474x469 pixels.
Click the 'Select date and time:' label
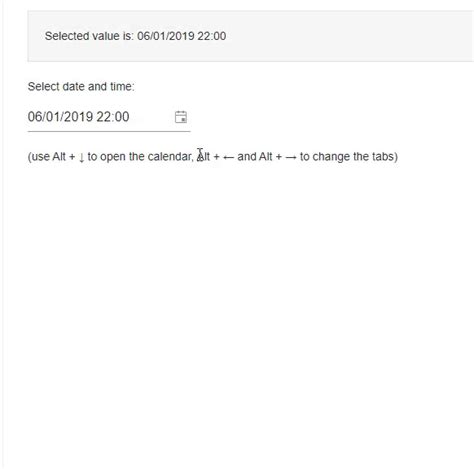point(81,87)
